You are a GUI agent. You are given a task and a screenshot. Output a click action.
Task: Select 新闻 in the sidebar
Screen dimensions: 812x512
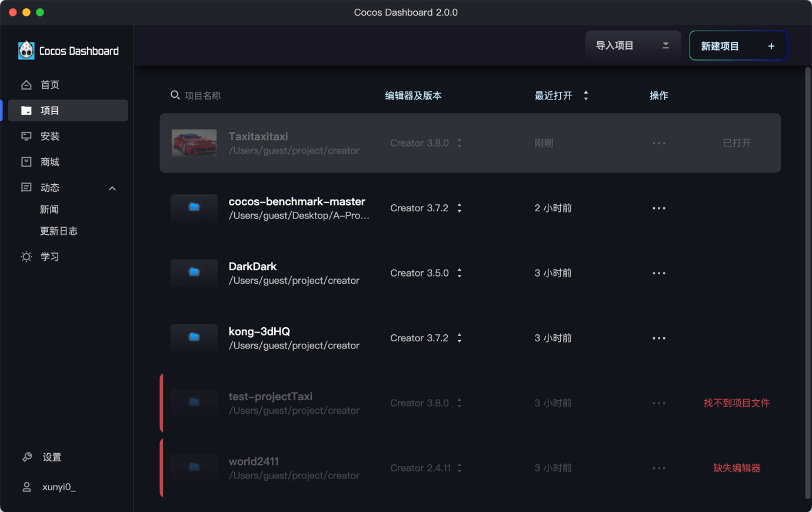(50, 209)
